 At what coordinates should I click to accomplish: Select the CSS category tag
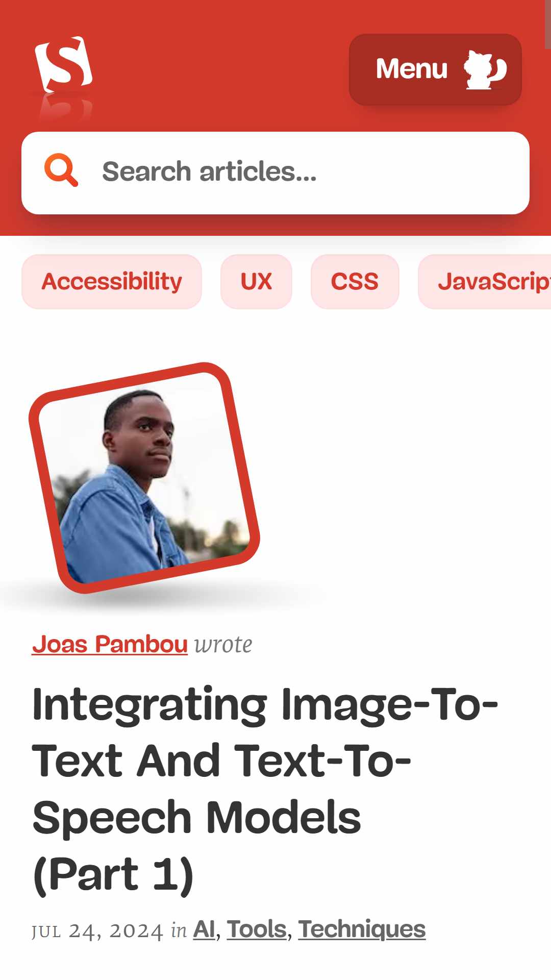click(355, 282)
